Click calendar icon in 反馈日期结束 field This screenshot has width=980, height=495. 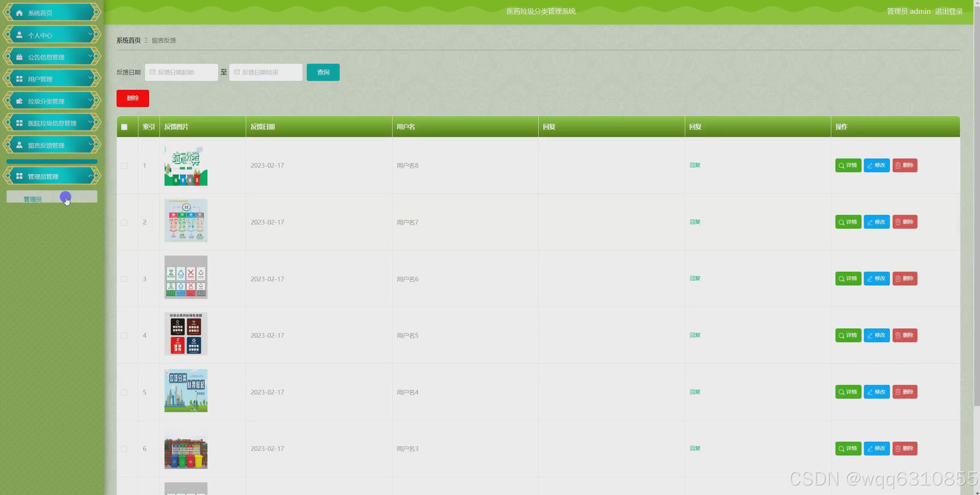coord(237,72)
